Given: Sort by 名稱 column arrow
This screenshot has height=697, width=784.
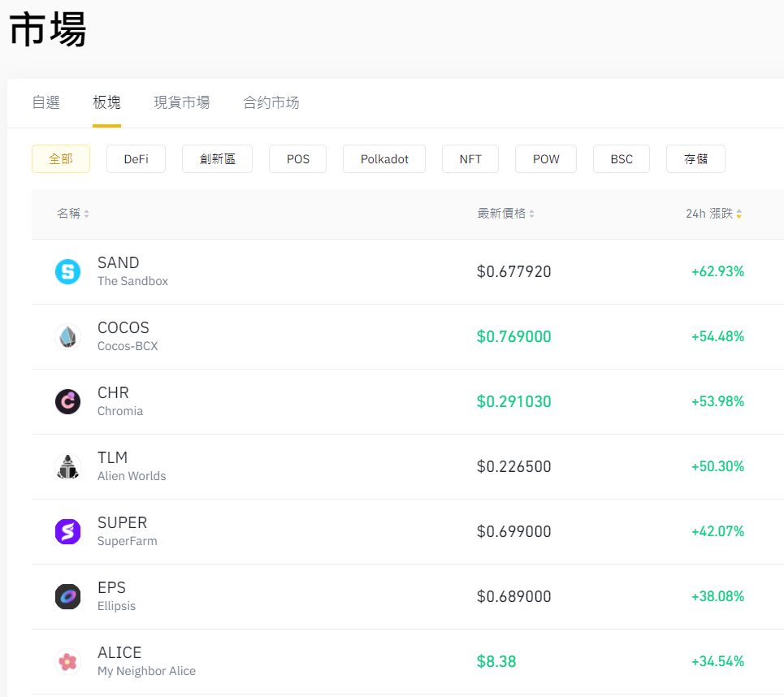Looking at the screenshot, I should click(86, 214).
